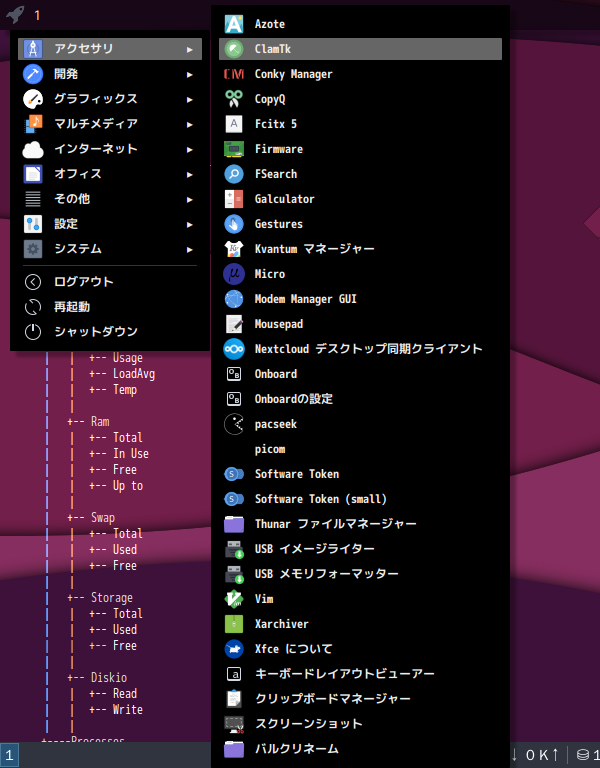Open Thunar file manager folder icon
Image resolution: width=600 pixels, height=768 pixels.
point(234,524)
